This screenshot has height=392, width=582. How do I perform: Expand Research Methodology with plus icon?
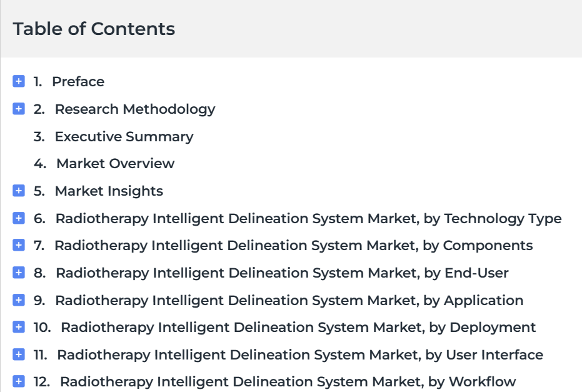[x=19, y=109]
